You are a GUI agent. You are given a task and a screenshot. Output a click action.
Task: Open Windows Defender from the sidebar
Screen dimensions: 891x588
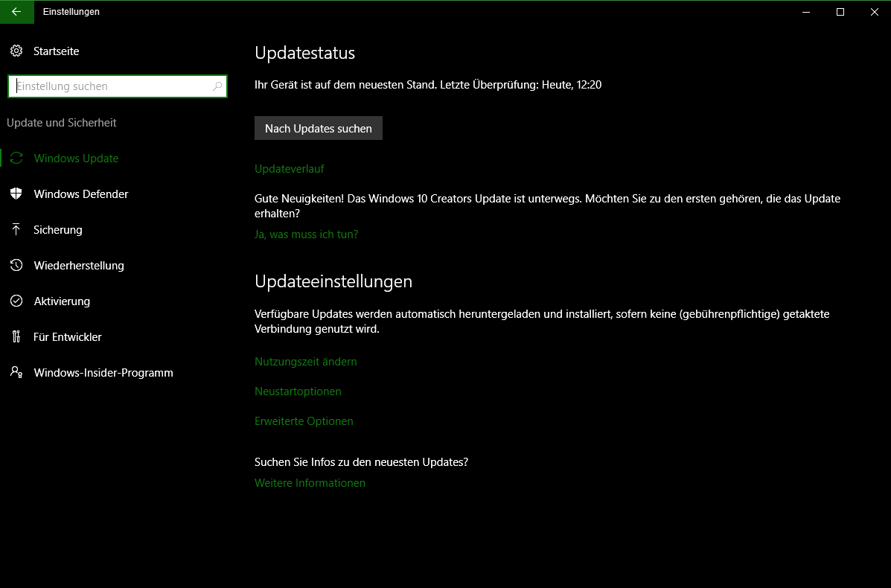coord(16,194)
